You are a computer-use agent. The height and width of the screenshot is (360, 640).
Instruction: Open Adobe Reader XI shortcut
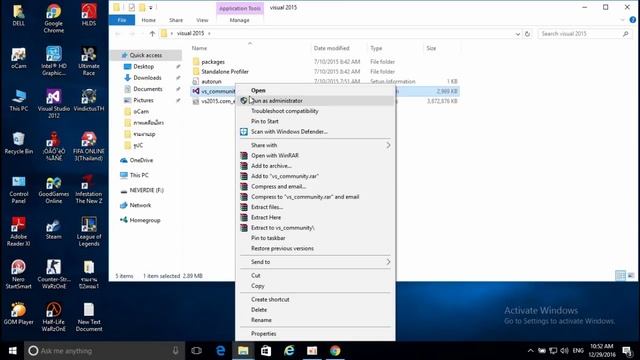pos(18,232)
